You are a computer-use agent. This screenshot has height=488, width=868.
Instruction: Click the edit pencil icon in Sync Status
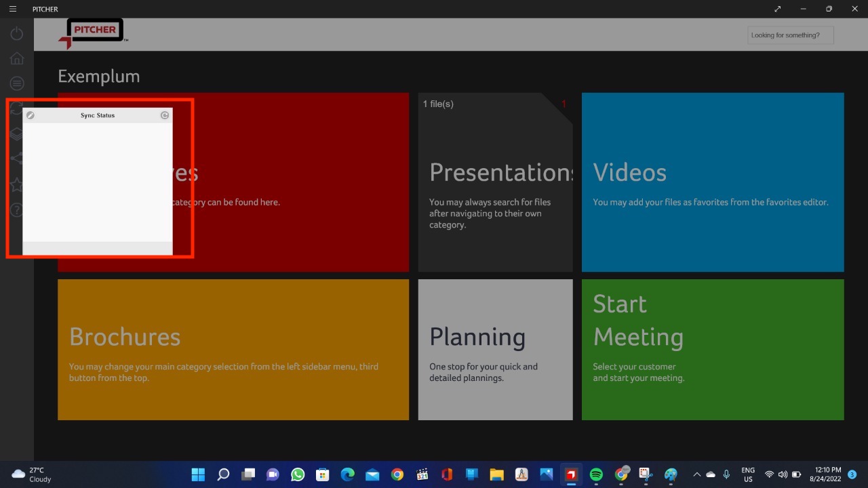(31, 115)
